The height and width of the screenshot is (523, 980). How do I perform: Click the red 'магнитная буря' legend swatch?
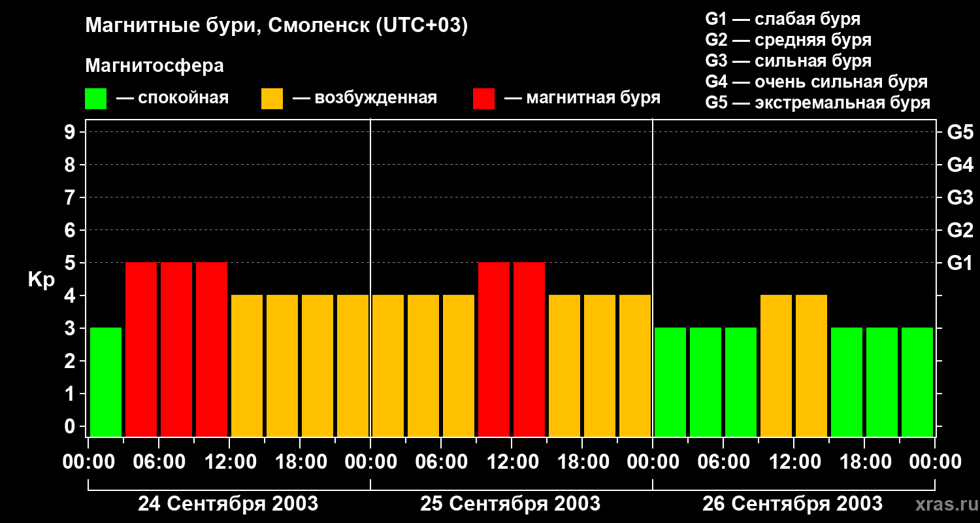pos(483,99)
